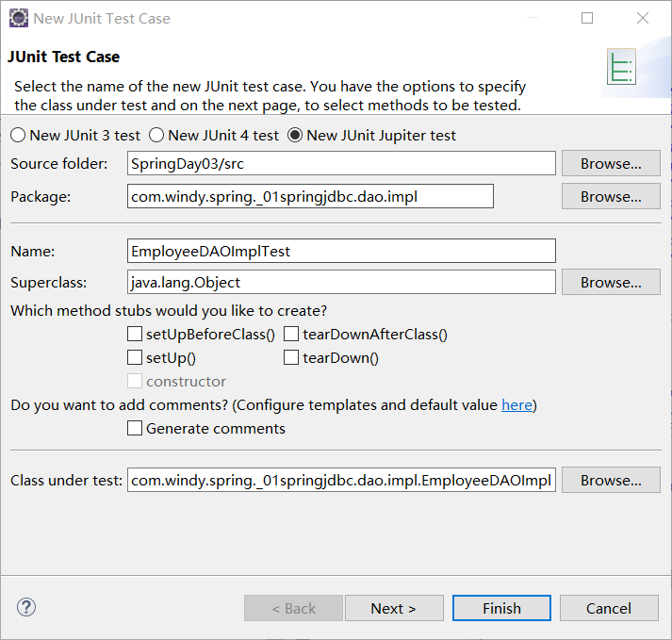
Task: Browse for the Class under test
Action: (x=611, y=480)
